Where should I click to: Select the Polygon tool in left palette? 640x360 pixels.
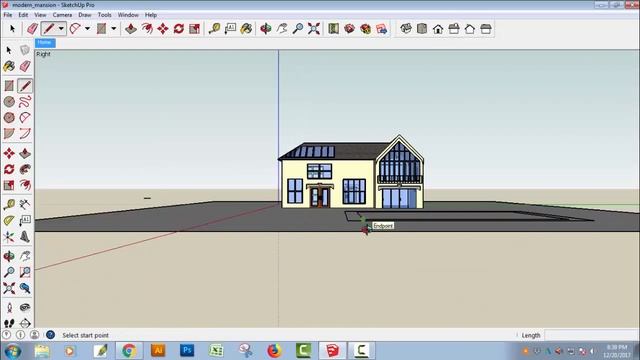[x=9, y=118]
